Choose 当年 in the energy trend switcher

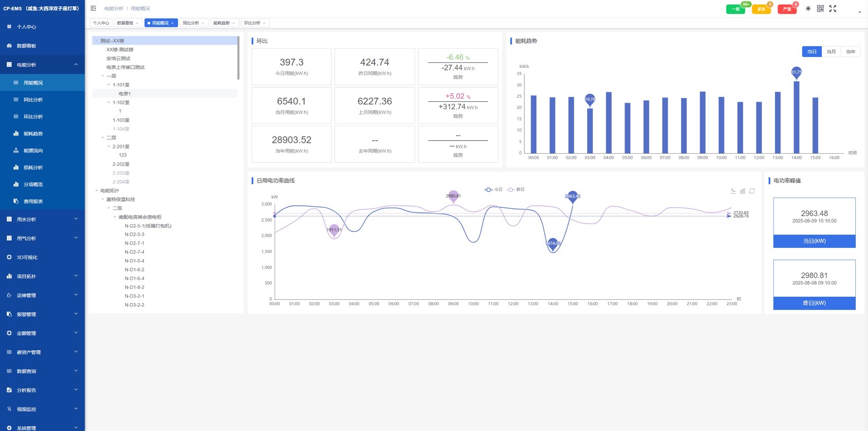850,52
